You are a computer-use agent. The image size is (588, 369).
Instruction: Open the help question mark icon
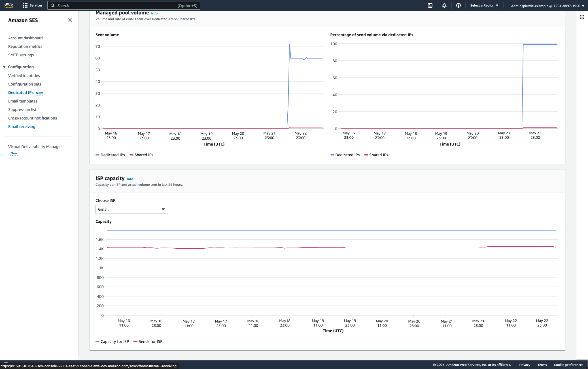(459, 5)
